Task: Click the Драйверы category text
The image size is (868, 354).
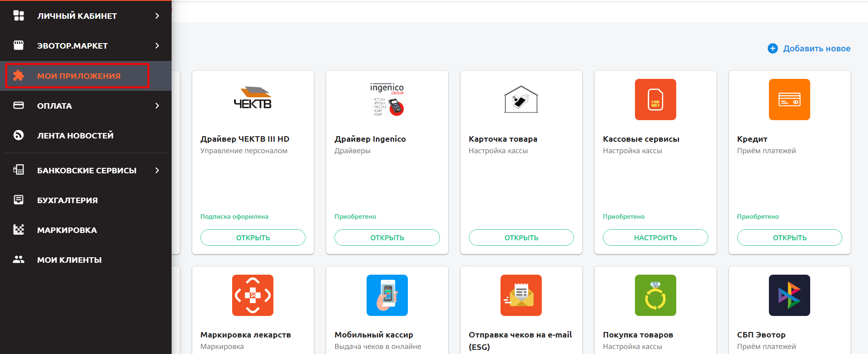Action: [x=352, y=151]
